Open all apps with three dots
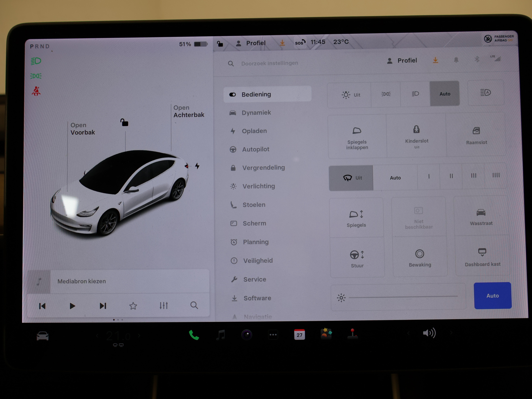The width and height of the screenshot is (532, 399). 273,335
